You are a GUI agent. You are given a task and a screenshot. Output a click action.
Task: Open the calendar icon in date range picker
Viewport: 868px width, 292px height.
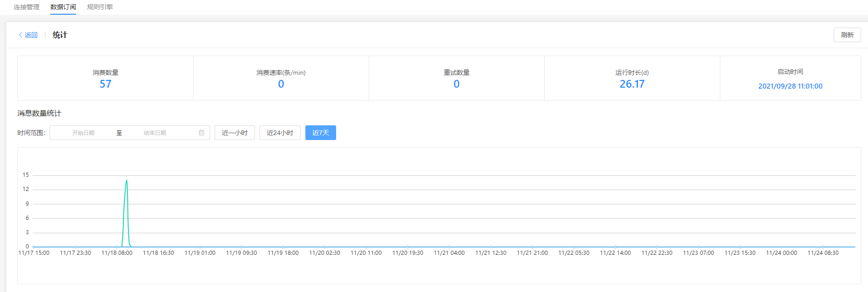tap(201, 133)
